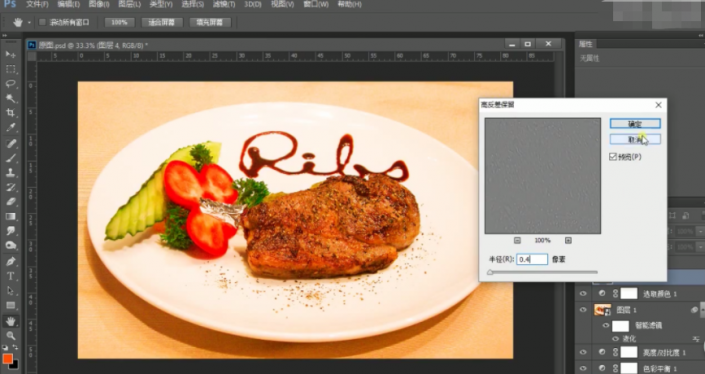Screen dimensions: 705x374
Task: Select the Eyedropper tool
Action: tap(10, 128)
